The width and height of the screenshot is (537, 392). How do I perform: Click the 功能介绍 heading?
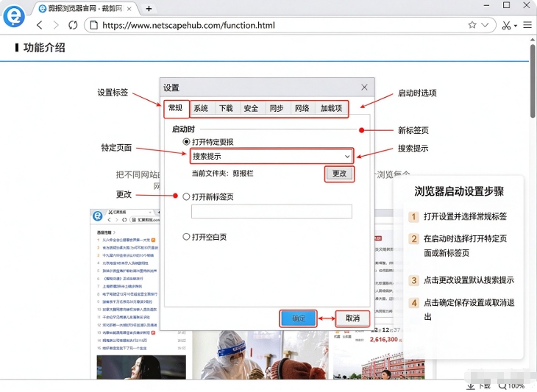(44, 48)
